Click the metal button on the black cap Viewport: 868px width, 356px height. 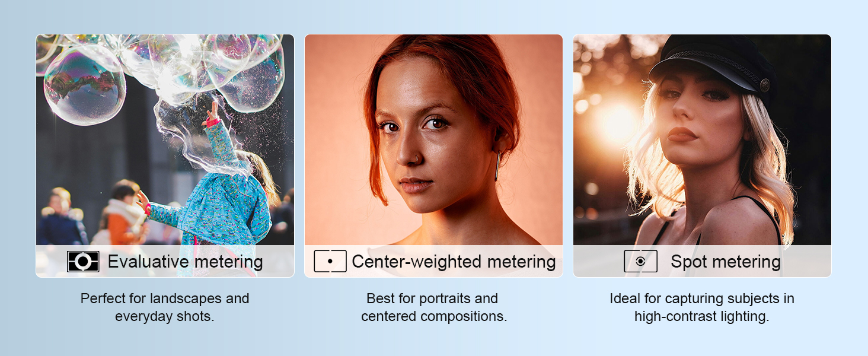click(x=765, y=85)
